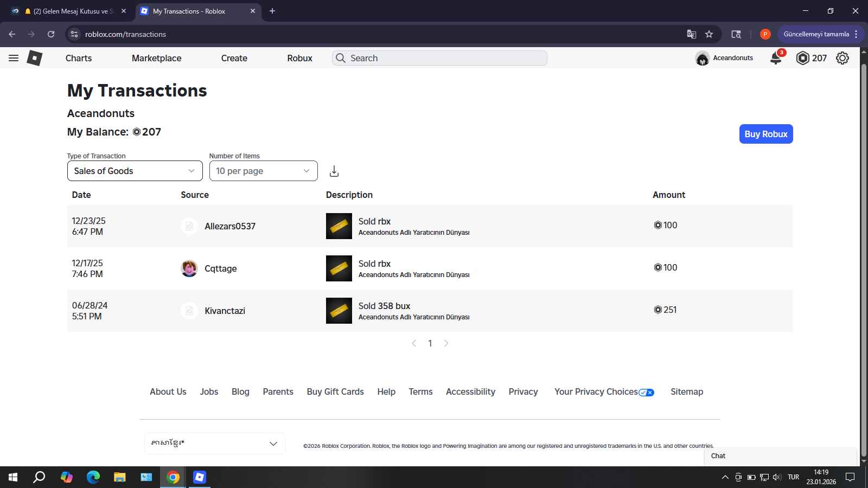Image resolution: width=868 pixels, height=488 pixels.
Task: Open the Robux navigation item
Action: point(300,58)
